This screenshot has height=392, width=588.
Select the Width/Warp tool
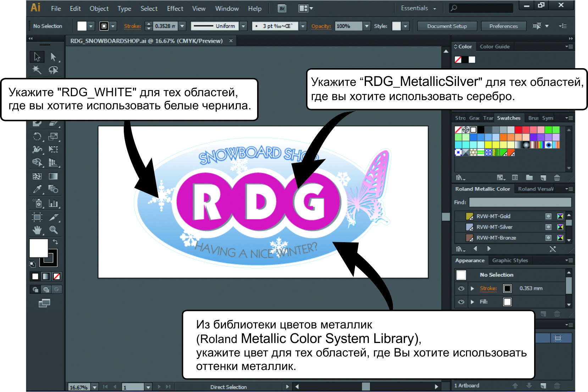pos(37,149)
